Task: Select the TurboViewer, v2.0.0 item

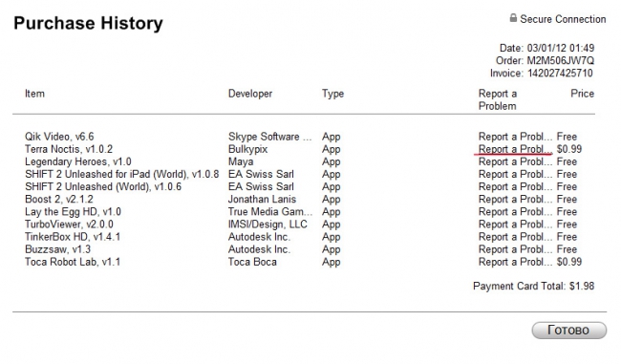Action: point(69,225)
